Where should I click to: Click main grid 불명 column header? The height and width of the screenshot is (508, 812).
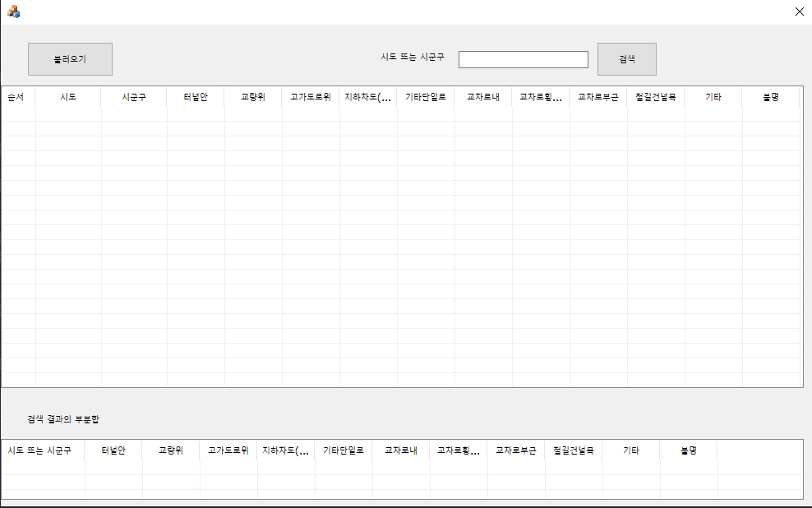770,97
